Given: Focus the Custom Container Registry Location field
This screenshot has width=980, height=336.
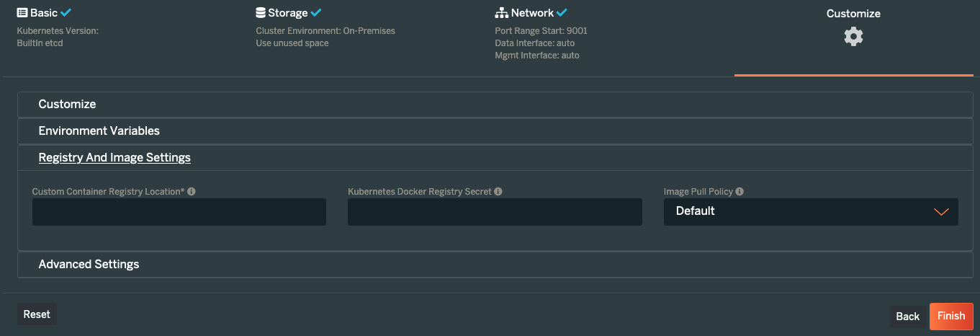Looking at the screenshot, I should [179, 212].
